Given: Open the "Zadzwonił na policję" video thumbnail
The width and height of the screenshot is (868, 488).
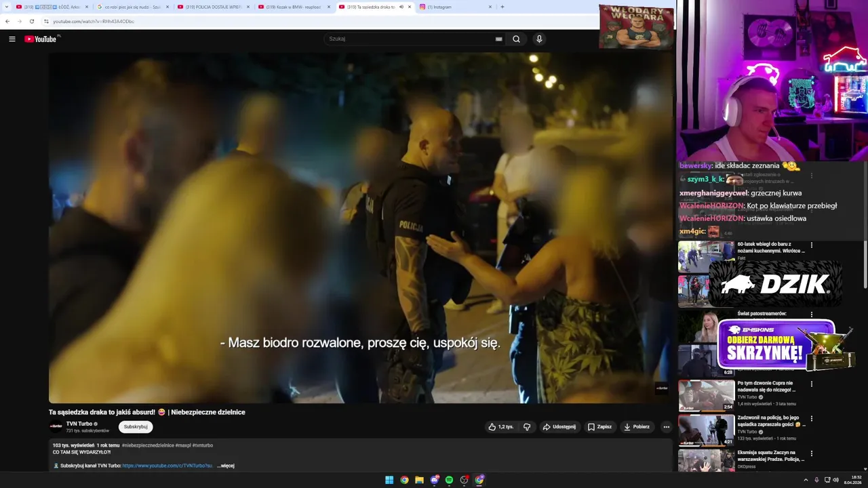Looking at the screenshot, I should (x=706, y=430).
